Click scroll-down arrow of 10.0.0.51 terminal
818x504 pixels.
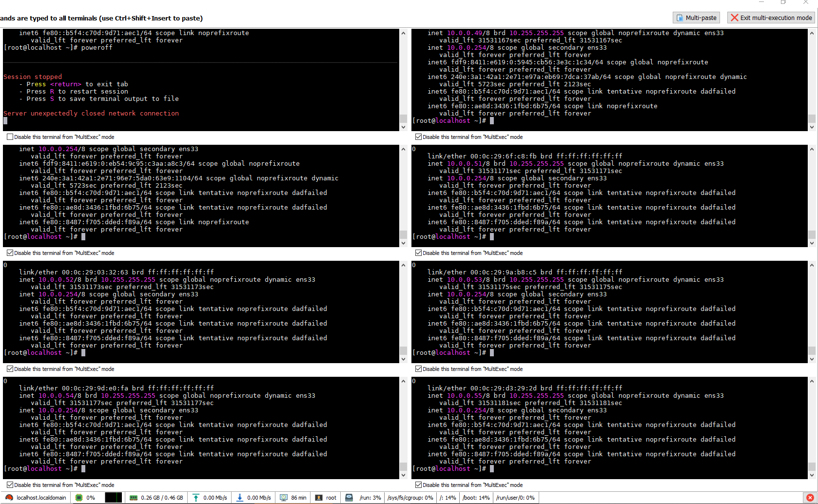click(812, 243)
